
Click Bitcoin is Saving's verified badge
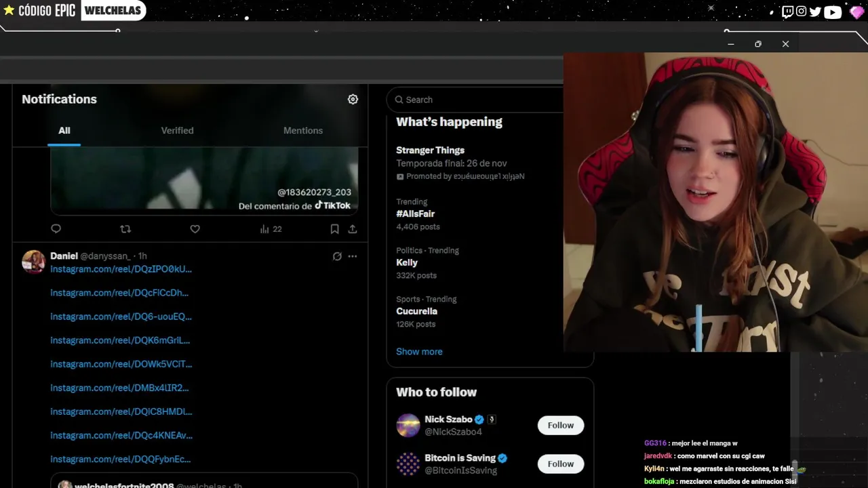tap(503, 458)
